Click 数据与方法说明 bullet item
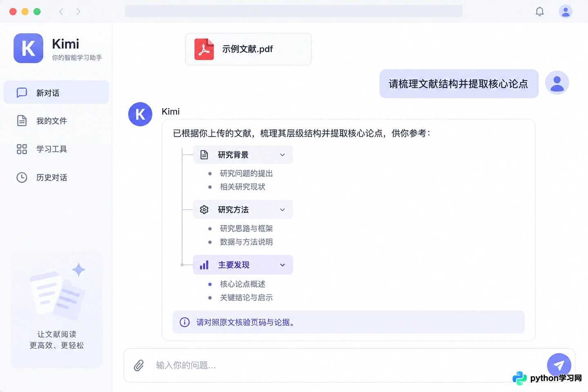The image size is (588, 392). click(246, 242)
